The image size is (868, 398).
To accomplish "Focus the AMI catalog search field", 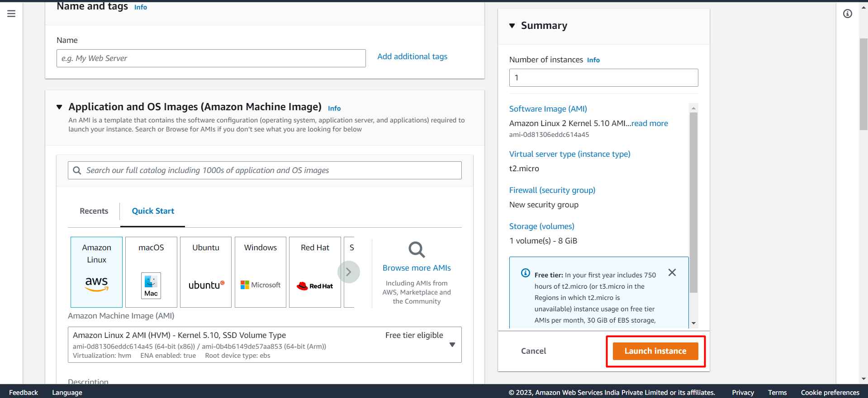I will (x=265, y=170).
